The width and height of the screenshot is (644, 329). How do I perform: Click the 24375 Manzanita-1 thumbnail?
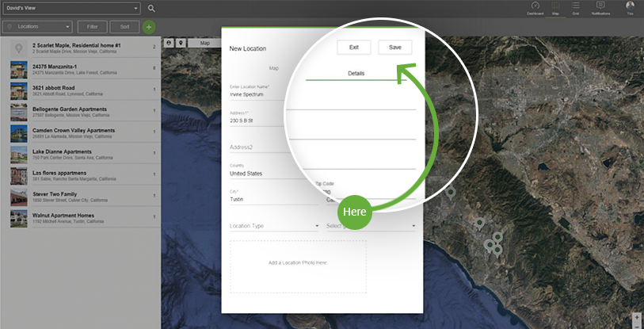click(x=18, y=70)
